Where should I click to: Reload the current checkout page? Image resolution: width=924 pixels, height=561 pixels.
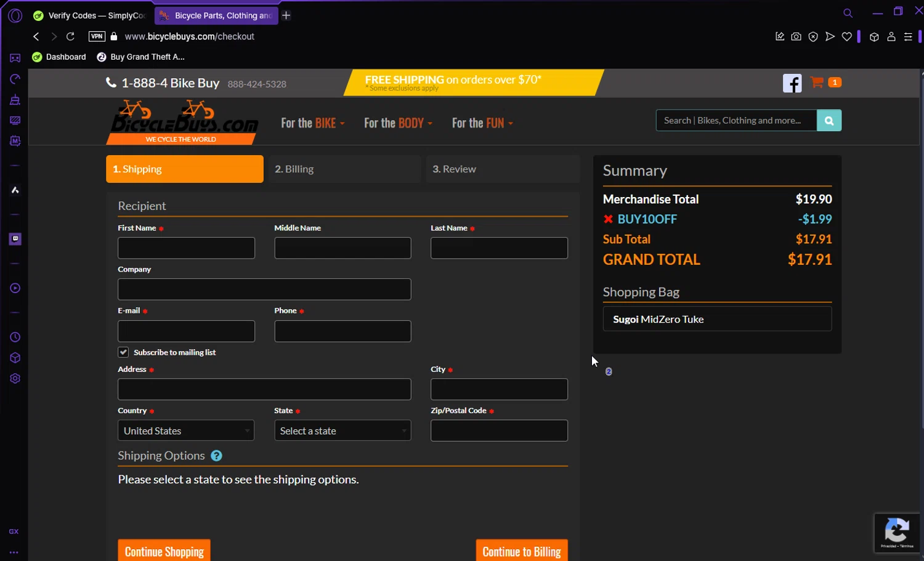click(x=70, y=36)
